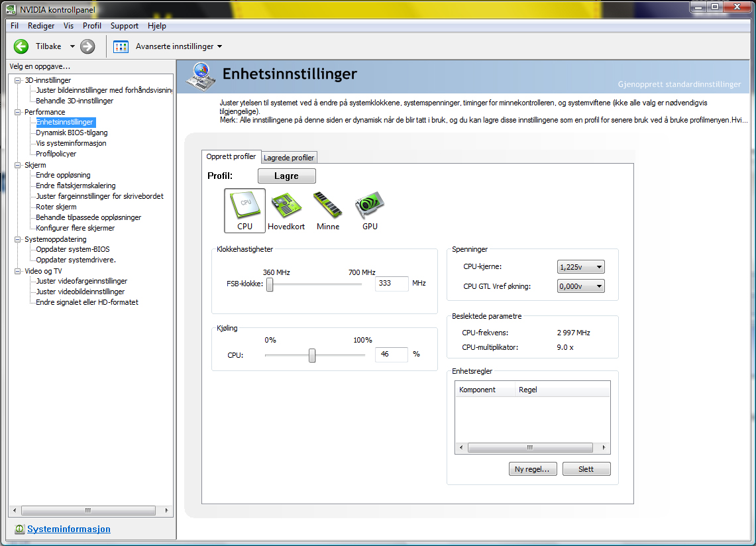The height and width of the screenshot is (546, 756).
Task: Open the Tilbake history dropdown arrow
Action: [72, 46]
